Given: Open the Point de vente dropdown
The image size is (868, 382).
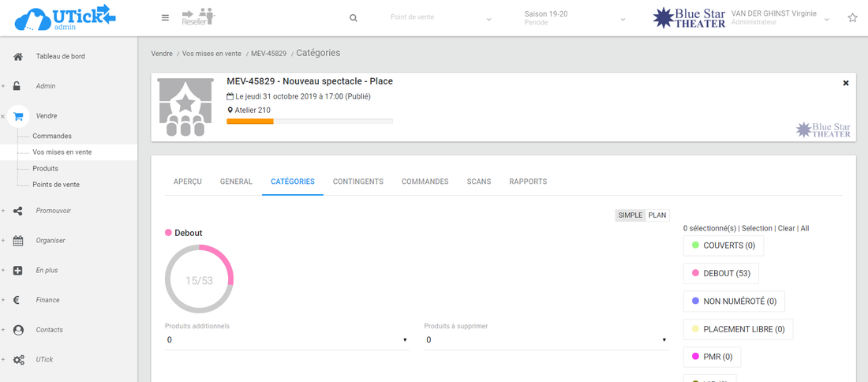Looking at the screenshot, I should [440, 18].
